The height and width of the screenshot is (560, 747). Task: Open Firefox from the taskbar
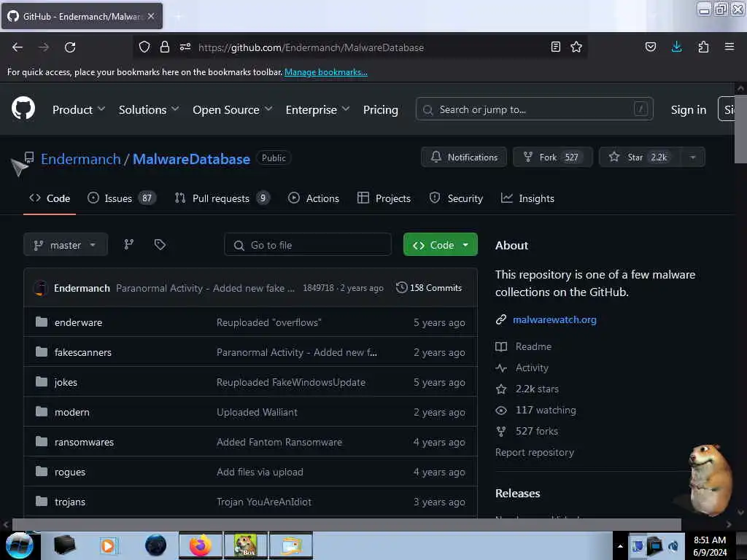point(200,545)
